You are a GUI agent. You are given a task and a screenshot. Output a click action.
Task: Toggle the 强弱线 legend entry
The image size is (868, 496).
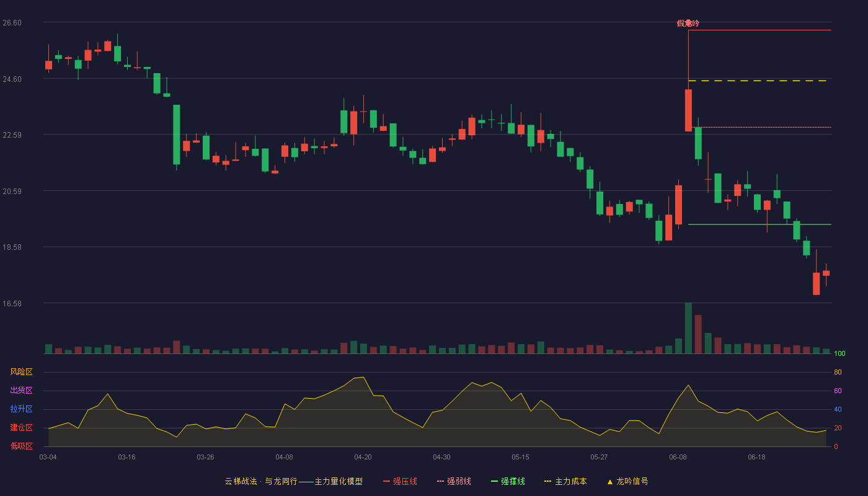pos(454,481)
